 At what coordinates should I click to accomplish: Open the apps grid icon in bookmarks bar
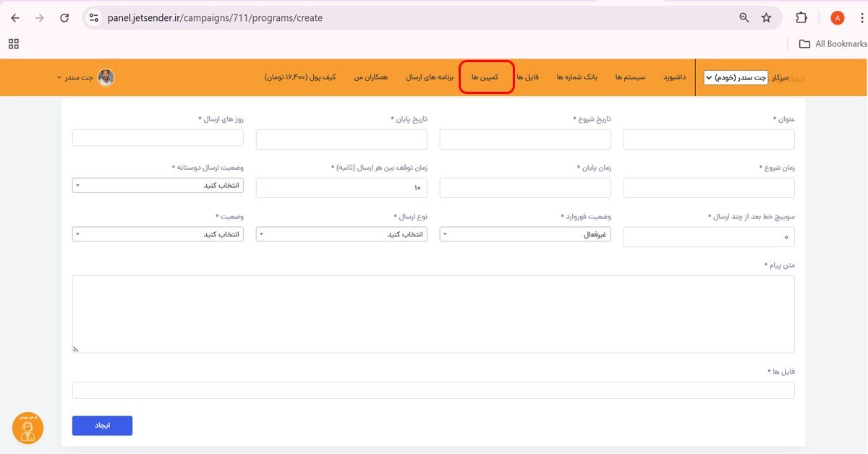[14, 43]
